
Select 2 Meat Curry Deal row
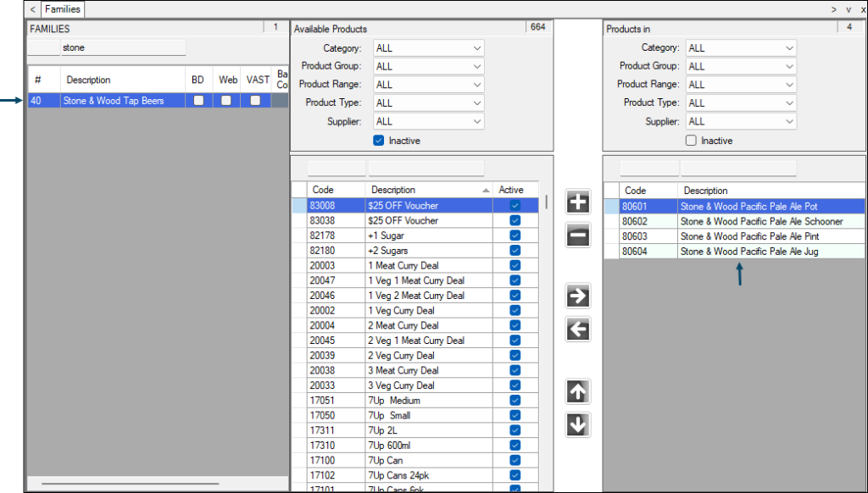(415, 325)
